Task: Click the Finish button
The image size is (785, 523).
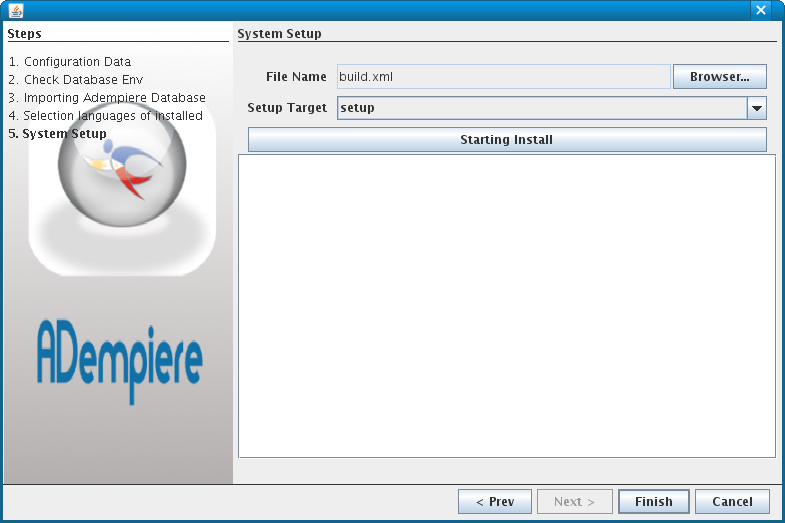Action: click(654, 501)
